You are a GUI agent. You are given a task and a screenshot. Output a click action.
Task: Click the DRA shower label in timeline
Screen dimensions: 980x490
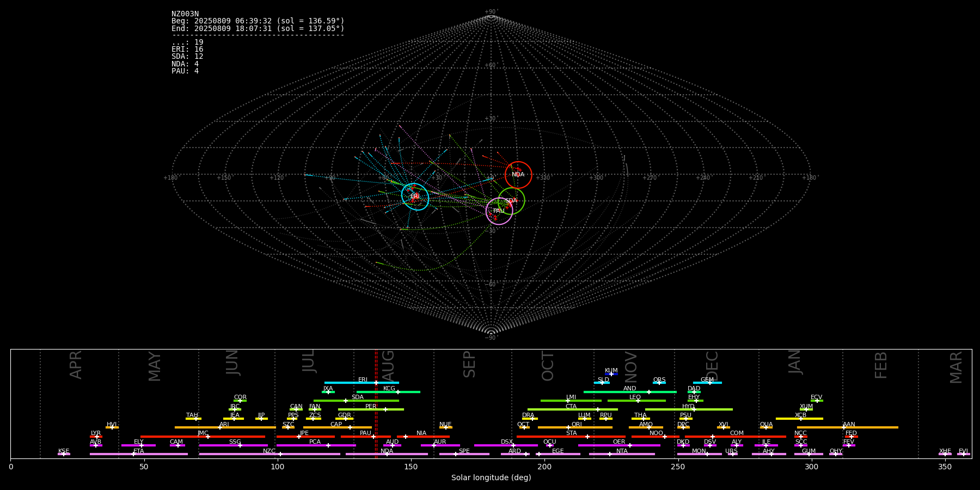click(x=528, y=415)
